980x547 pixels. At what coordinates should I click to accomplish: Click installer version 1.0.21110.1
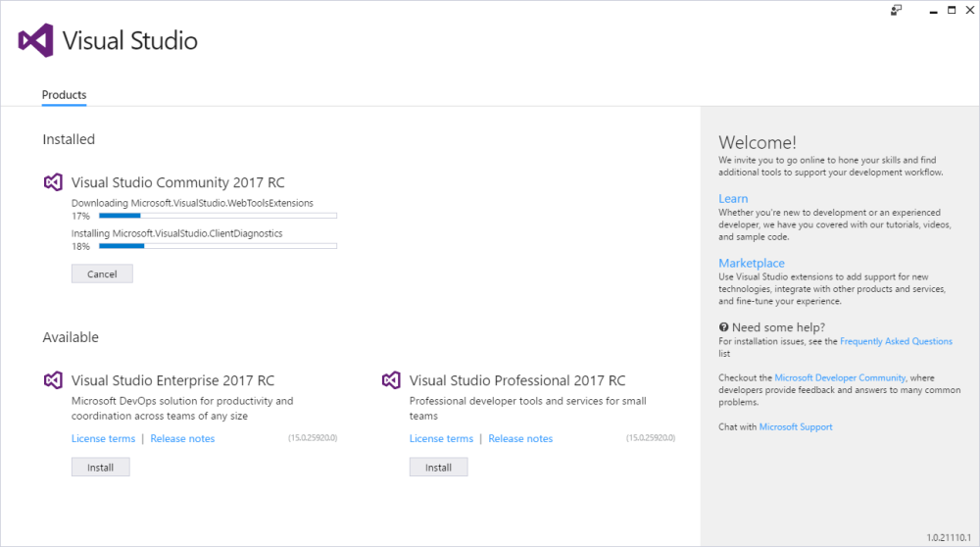[949, 537]
